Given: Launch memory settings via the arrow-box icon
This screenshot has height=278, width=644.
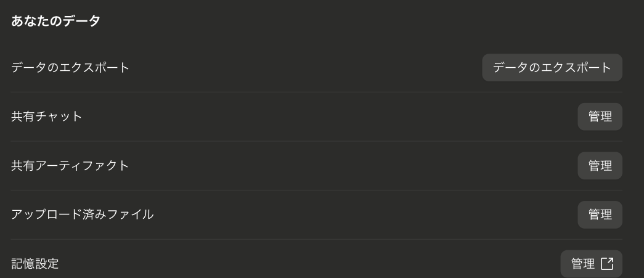Looking at the screenshot, I should (x=607, y=264).
